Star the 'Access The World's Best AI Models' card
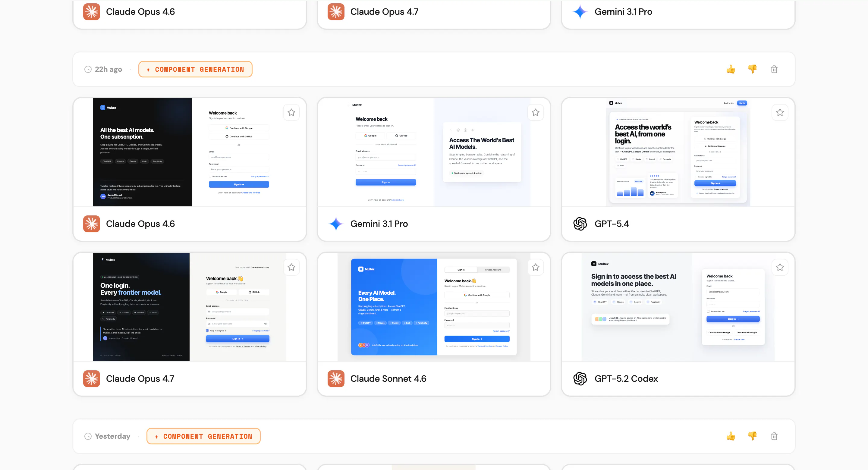The image size is (868, 470). pos(536,113)
